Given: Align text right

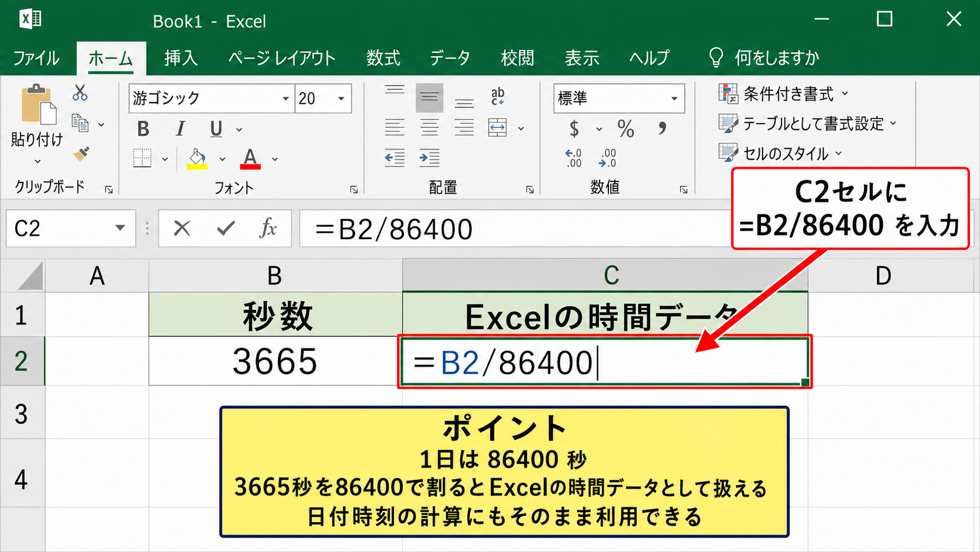Looking at the screenshot, I should (x=464, y=127).
